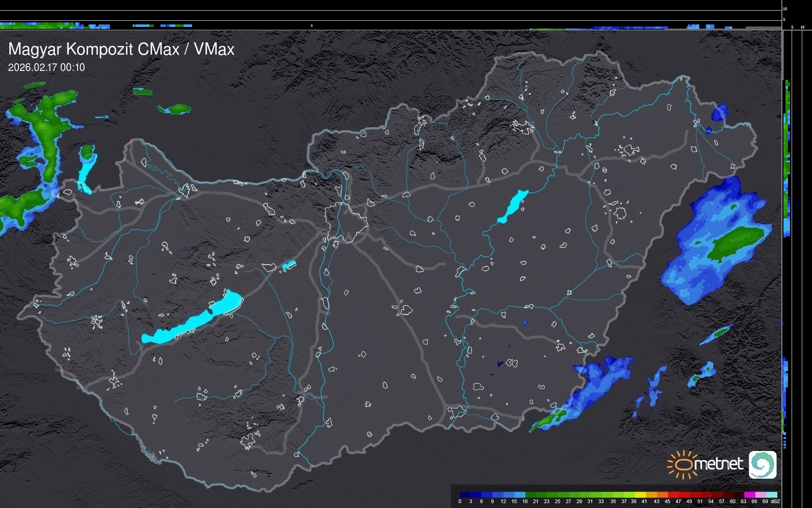This screenshot has height=508, width=812.
Task: Click the metnet wordmark text
Action: click(719, 464)
